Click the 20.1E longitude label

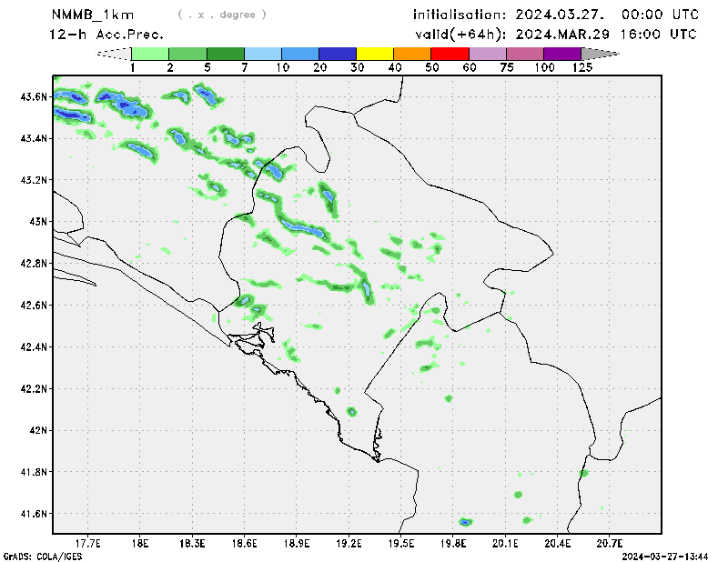coord(505,544)
